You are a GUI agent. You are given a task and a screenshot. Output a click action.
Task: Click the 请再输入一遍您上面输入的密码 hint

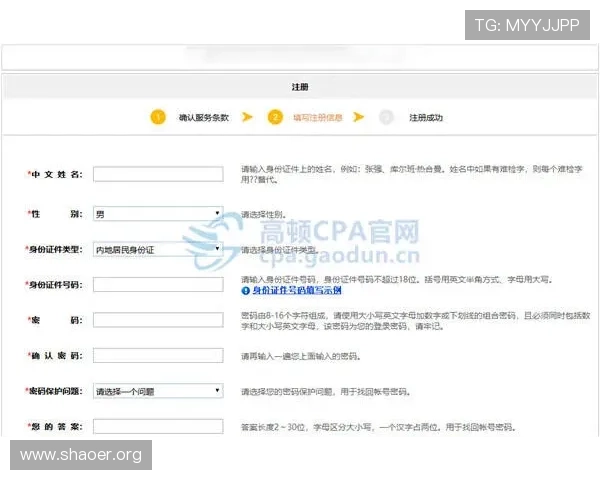coord(301,356)
